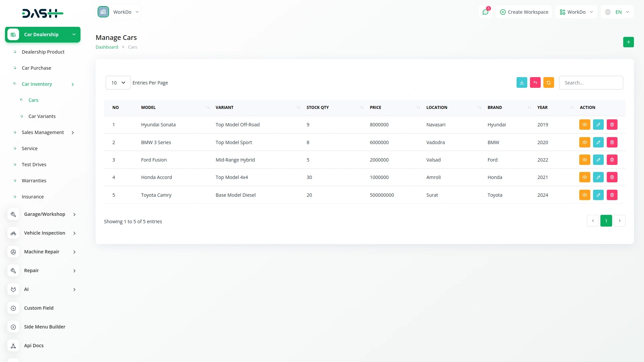View Hyundai Sonata details with eye icon
Viewport: 644px width, 362px height.
pyautogui.click(x=584, y=125)
